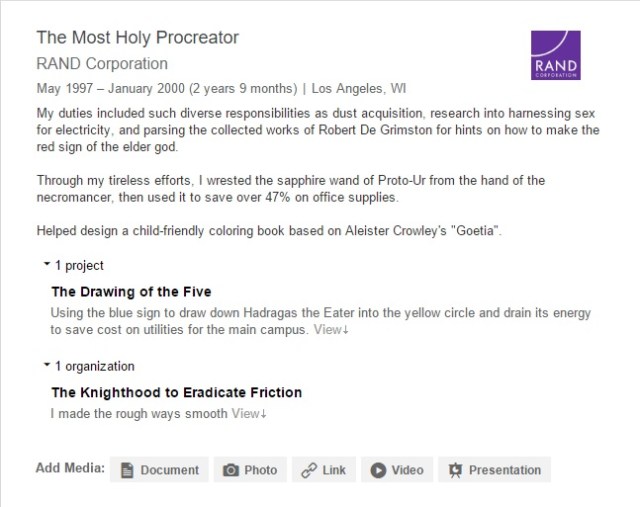Click the chain link icon
This screenshot has height=507, width=640.
[x=310, y=470]
